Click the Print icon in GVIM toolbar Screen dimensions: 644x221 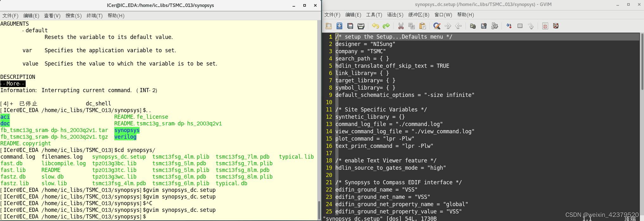(x=361, y=26)
